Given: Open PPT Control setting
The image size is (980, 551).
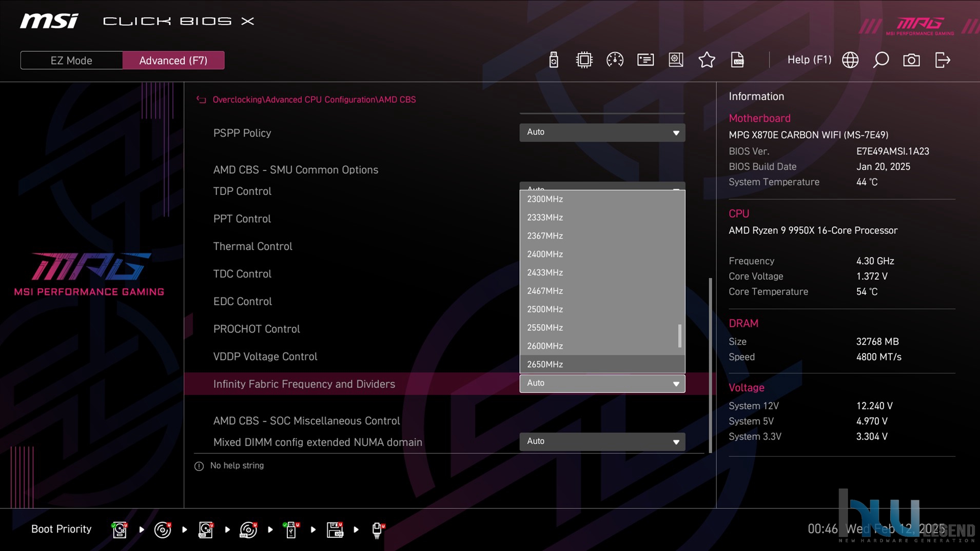Looking at the screenshot, I should tap(242, 219).
